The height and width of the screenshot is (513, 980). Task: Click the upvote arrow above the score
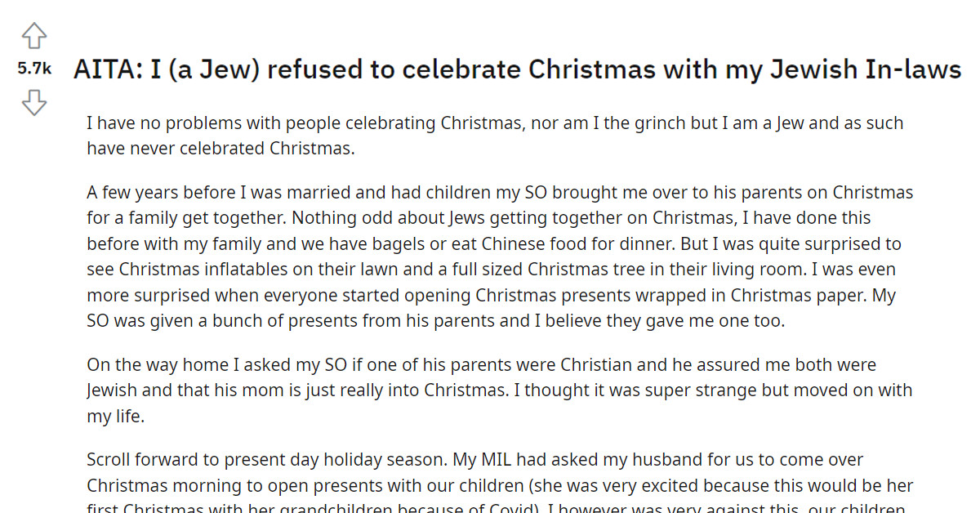click(33, 36)
